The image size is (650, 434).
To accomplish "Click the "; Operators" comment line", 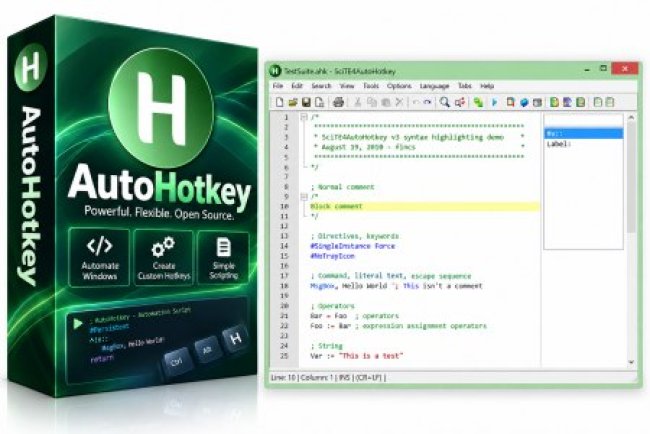I will click(332, 306).
